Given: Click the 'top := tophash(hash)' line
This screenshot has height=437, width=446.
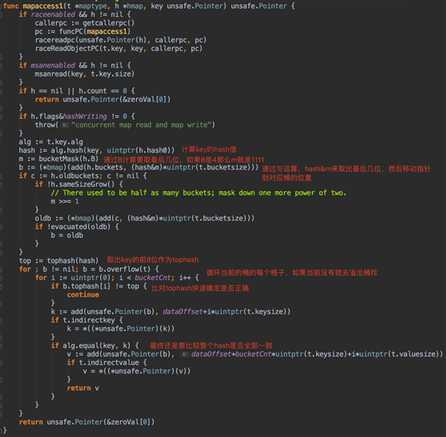Looking at the screenshot, I should (x=59, y=260).
